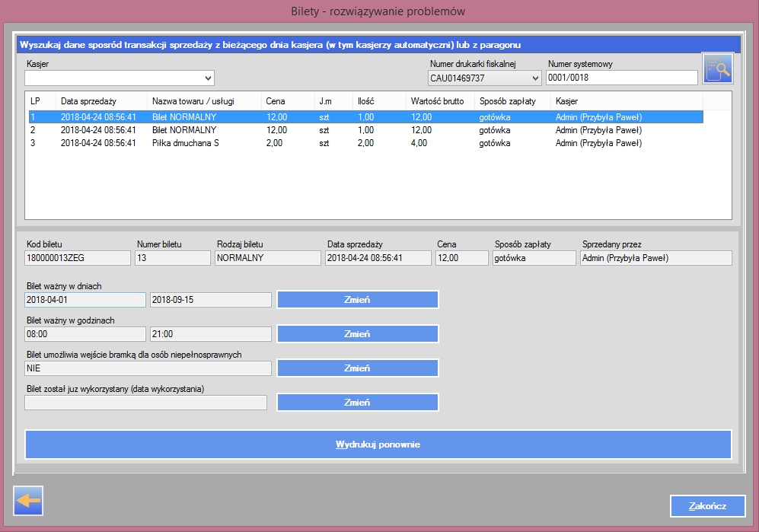Sort by the Data sprzedaży column header
The image size is (759, 532).
pyautogui.click(x=102, y=101)
